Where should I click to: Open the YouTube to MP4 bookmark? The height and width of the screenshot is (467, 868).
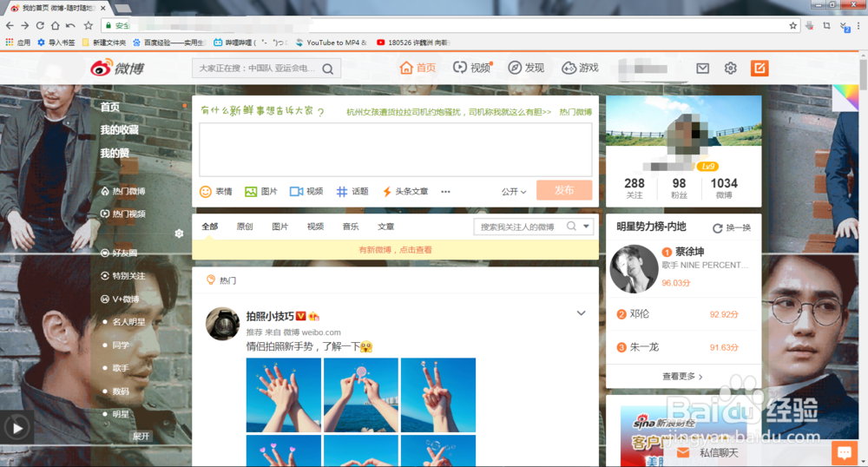pyautogui.click(x=332, y=42)
